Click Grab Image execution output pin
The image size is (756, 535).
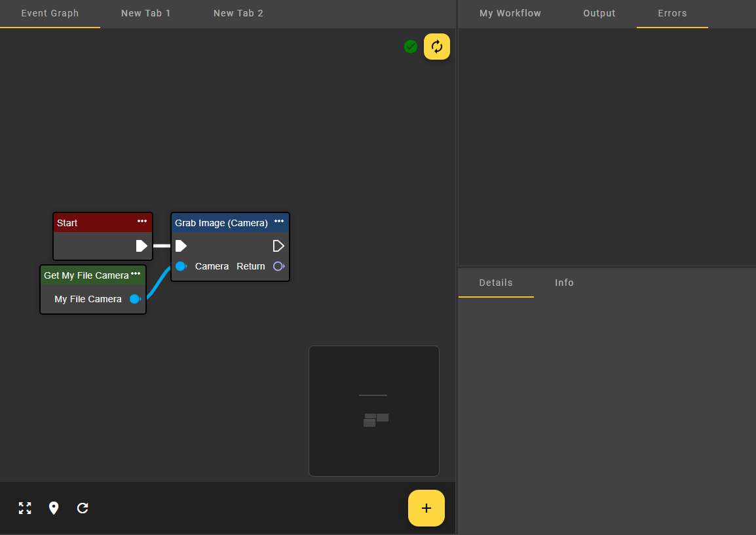pyautogui.click(x=278, y=246)
